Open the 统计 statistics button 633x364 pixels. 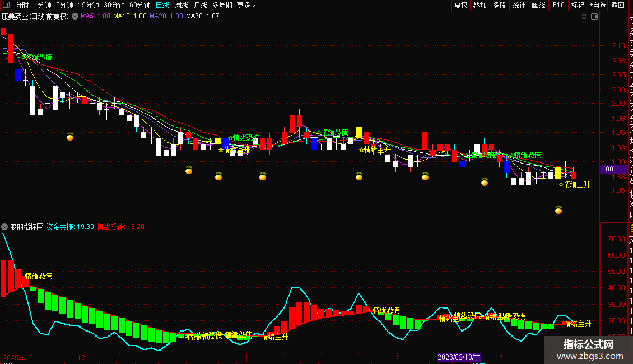(519, 5)
